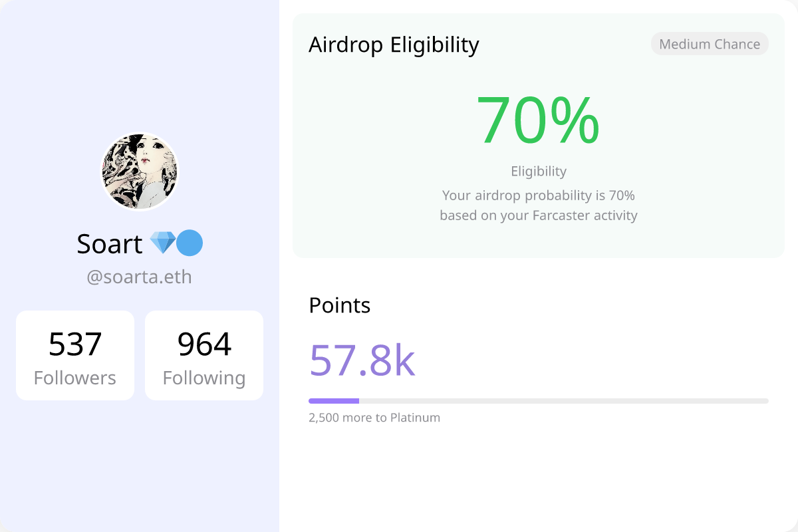Click the filled purple part of progress bar
Viewport: 798px width, 532px height.
point(334,401)
